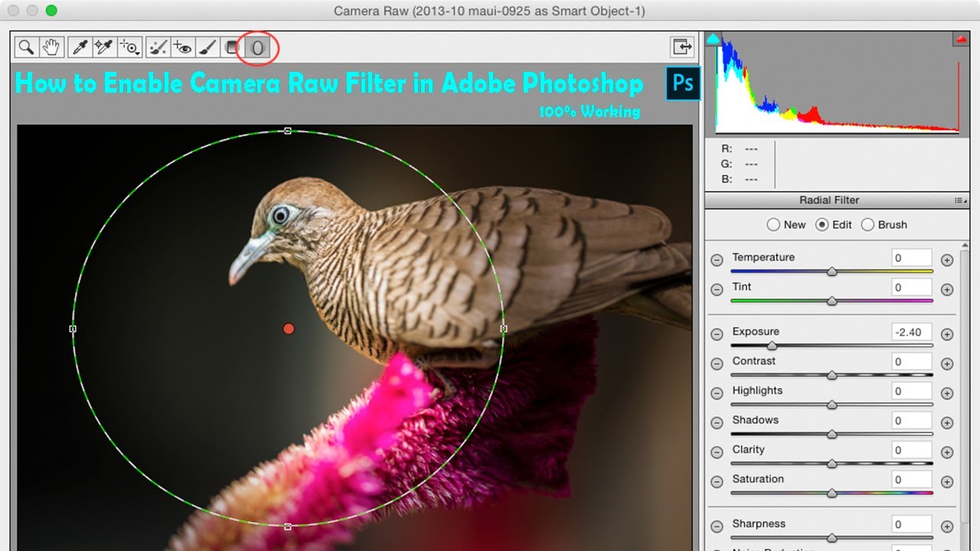Focus the Shadows value field
The height and width of the screenshot is (551, 980).
(912, 421)
